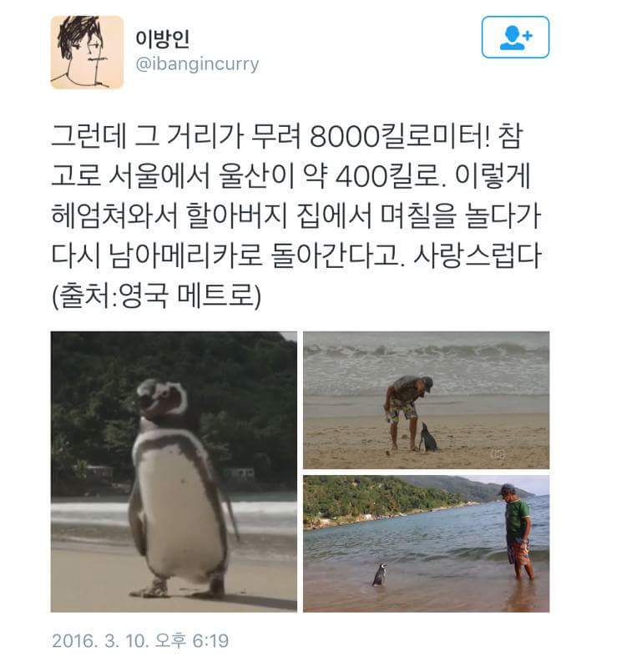Open the 이방인 display name profile
This screenshot has width=632, height=672.
tap(163, 38)
